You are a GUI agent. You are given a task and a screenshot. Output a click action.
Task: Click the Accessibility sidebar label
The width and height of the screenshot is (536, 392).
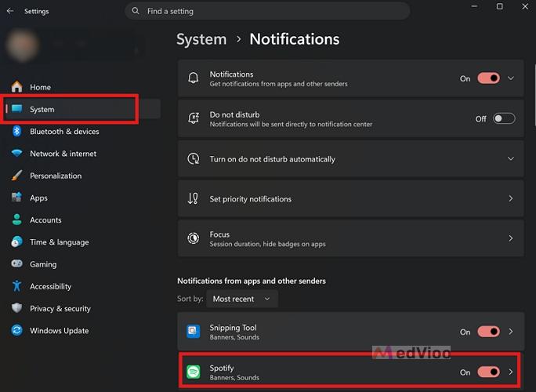tap(51, 286)
